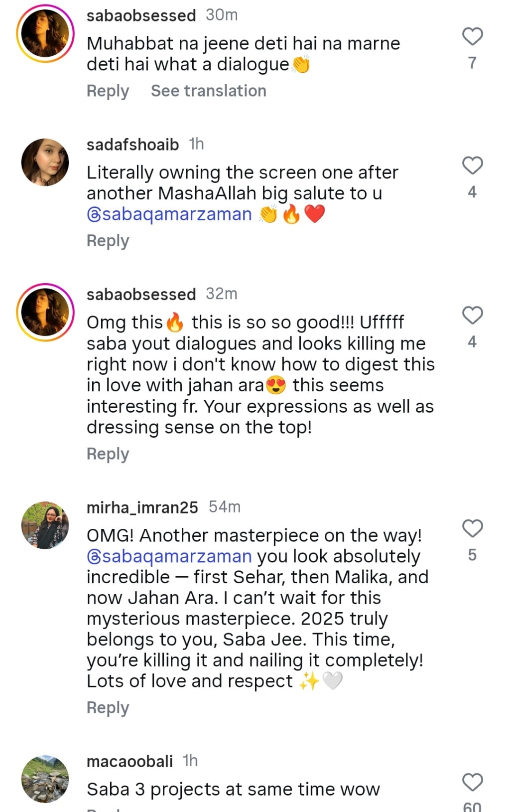Open the mirha_imran25 username

point(142,507)
